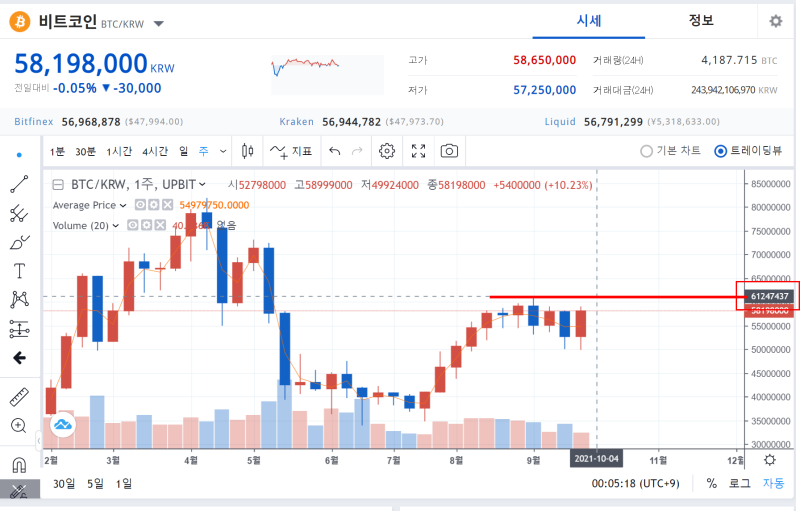Image resolution: width=800 pixels, height=511 pixels.
Task: Change the candlestick chart style
Action: pyautogui.click(x=247, y=151)
